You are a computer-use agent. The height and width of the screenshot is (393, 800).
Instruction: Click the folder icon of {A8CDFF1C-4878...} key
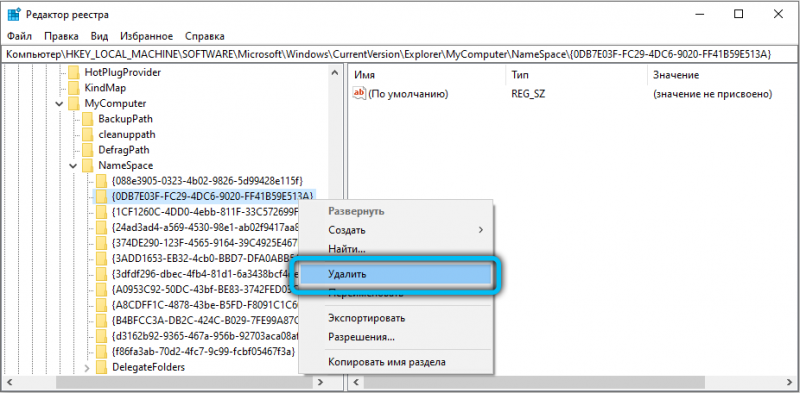click(x=102, y=305)
